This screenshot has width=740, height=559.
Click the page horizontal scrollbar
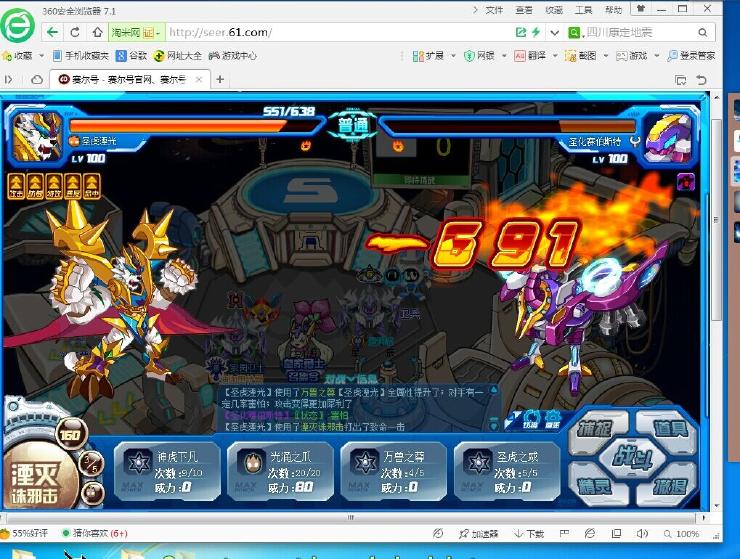pos(352,517)
